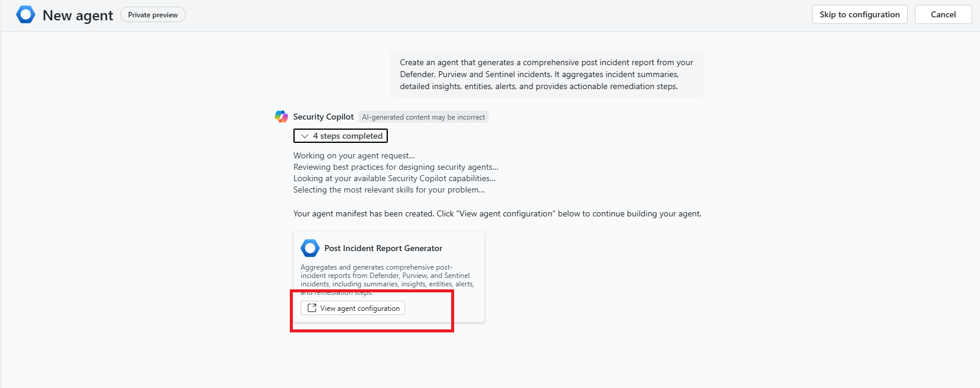Click the "Selecting the most relevant skills" step

pos(388,190)
